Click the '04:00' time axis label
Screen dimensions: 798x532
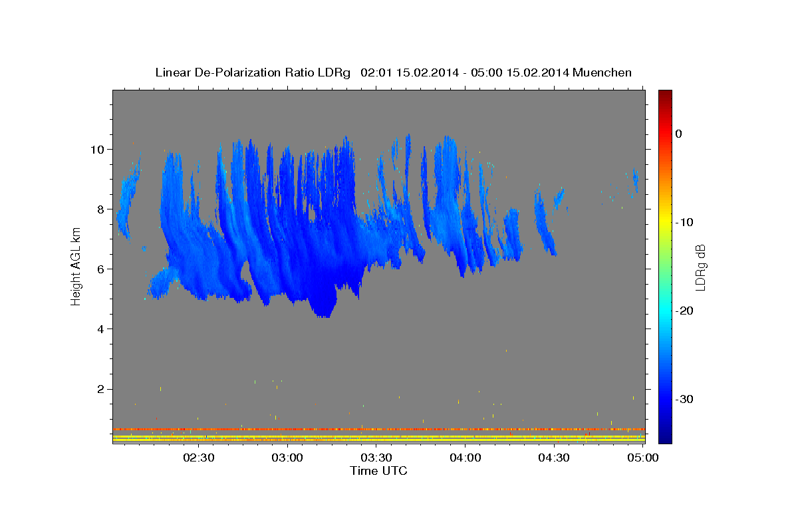[x=465, y=458]
